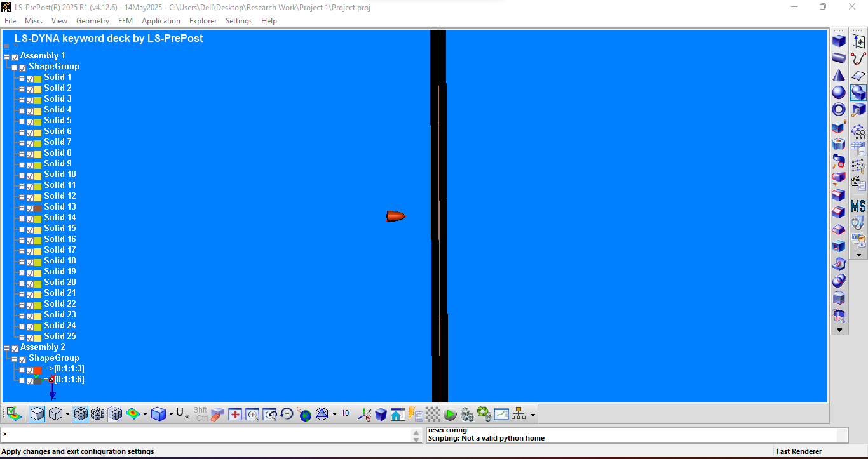Select the Box solid creation tool
This screenshot has height=459, width=868.
pyautogui.click(x=839, y=41)
